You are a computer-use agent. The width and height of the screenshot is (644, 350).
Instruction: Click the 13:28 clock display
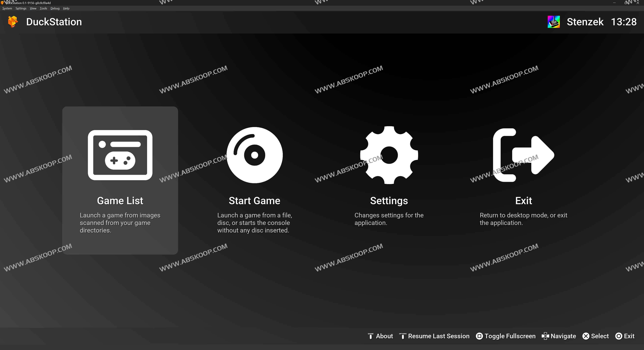[624, 22]
